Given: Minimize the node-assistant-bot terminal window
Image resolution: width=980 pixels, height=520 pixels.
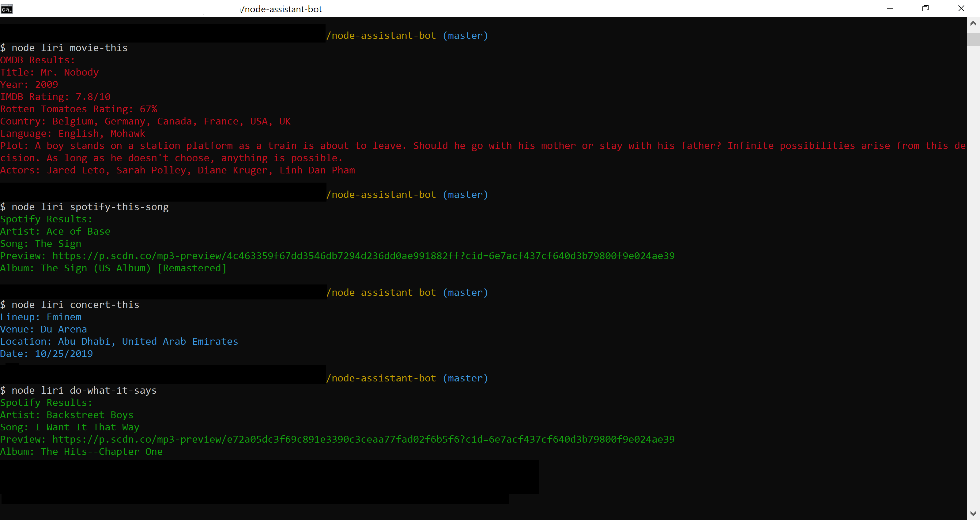Looking at the screenshot, I should (890, 8).
